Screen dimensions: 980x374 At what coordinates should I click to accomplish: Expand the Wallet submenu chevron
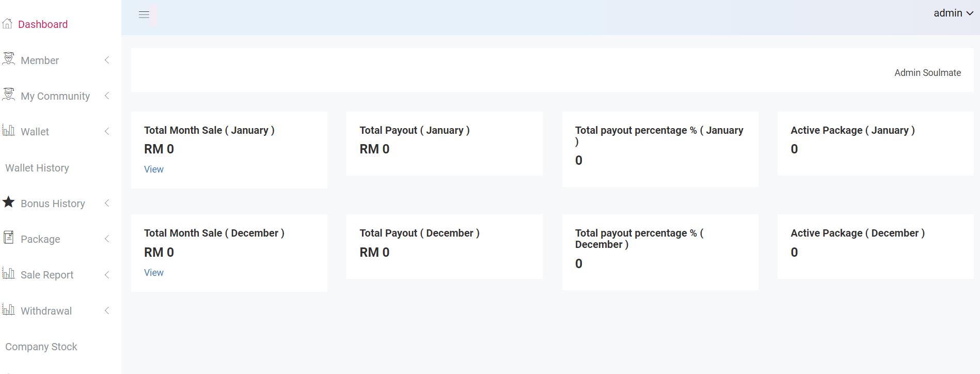pos(107,132)
